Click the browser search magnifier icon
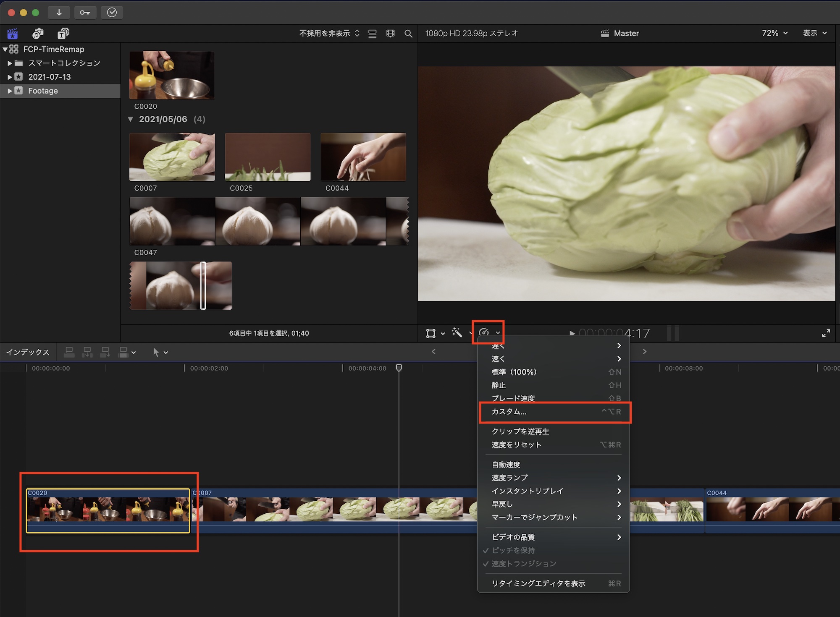The width and height of the screenshot is (840, 617). 408,34
